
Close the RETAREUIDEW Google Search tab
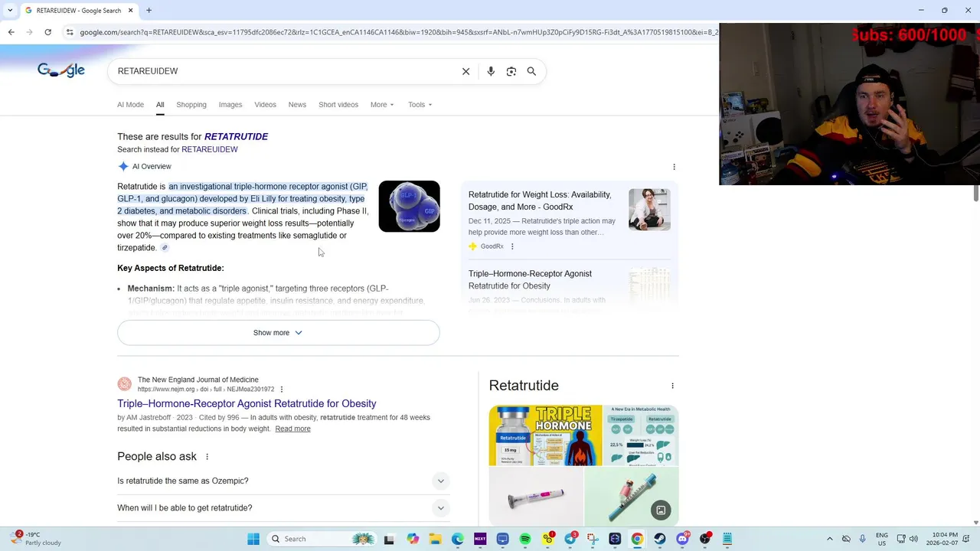[130, 11]
